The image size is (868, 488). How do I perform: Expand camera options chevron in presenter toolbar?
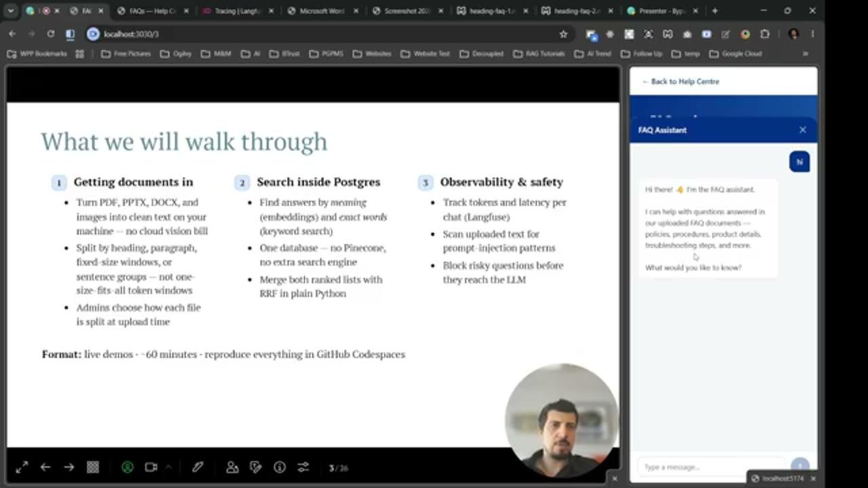coord(168,466)
